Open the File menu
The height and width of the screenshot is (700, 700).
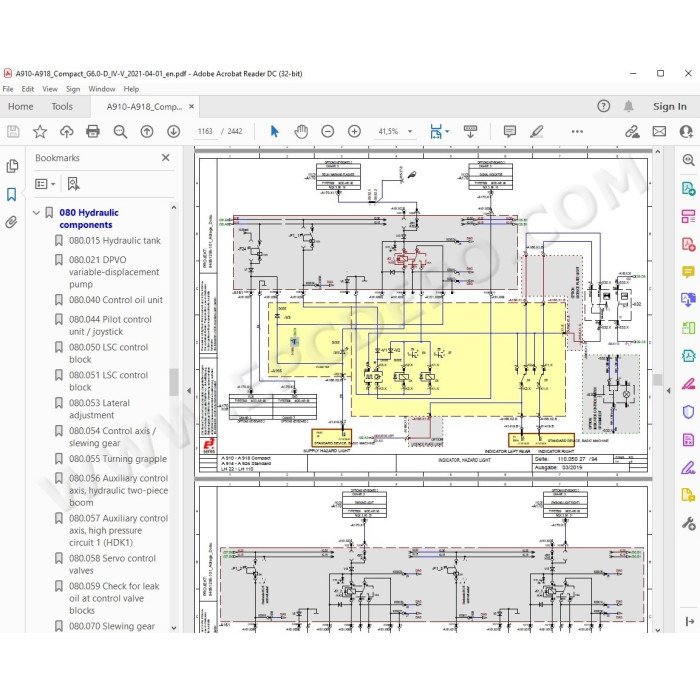(8, 89)
